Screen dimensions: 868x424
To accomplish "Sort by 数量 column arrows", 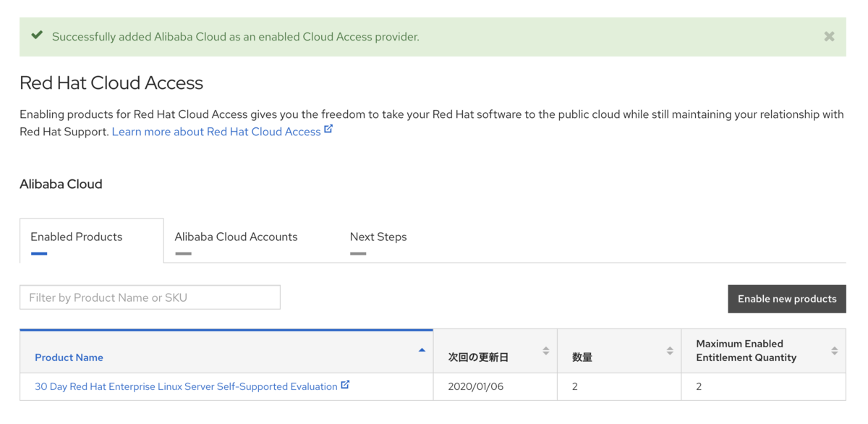I will point(670,351).
